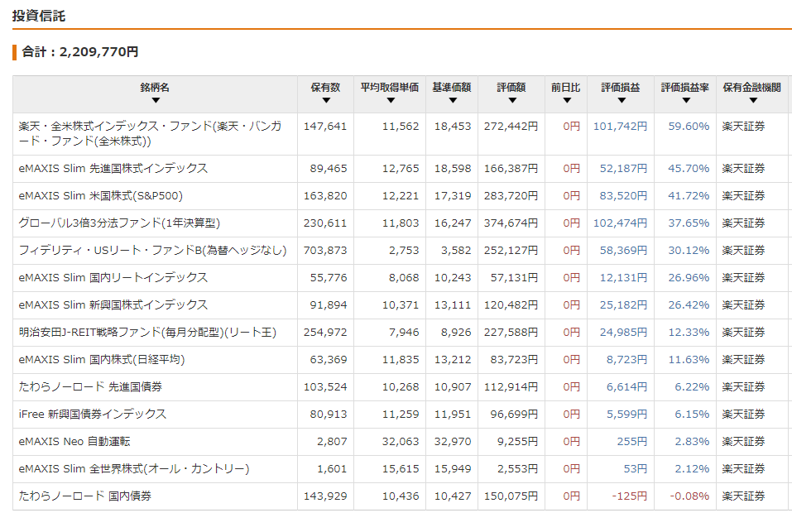Click 評価額 value 374,674円

[x=511, y=223]
